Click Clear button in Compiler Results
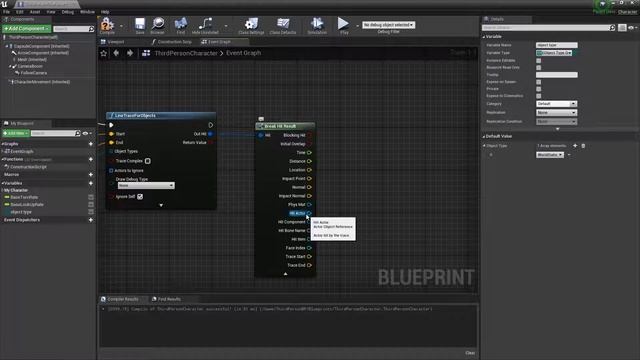Screen dimensions: 640x360 point(470,353)
